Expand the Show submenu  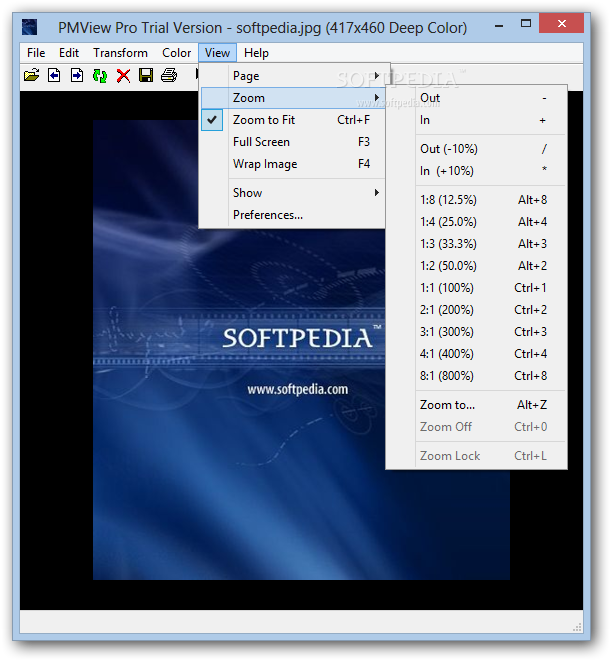tap(292, 193)
